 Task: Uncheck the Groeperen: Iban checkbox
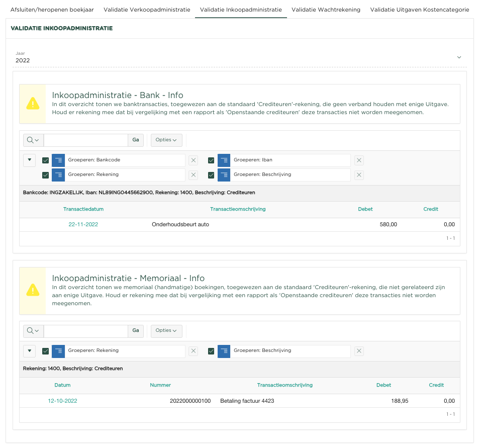pyautogui.click(x=211, y=160)
